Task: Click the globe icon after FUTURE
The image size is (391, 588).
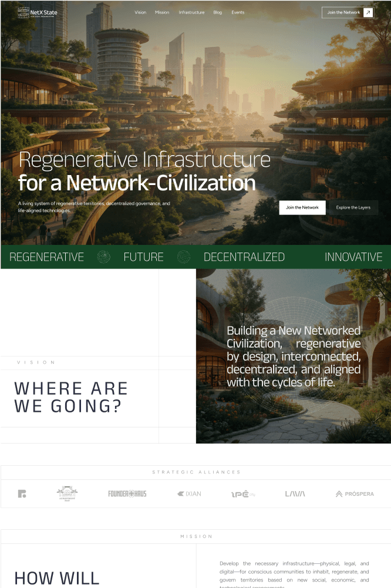Action: 183,257
